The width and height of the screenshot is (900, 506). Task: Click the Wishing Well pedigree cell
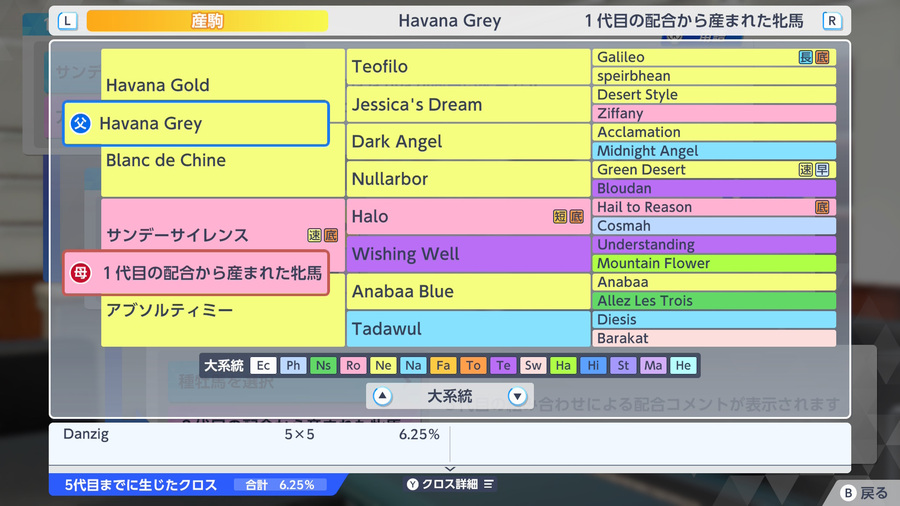pyautogui.click(x=468, y=254)
